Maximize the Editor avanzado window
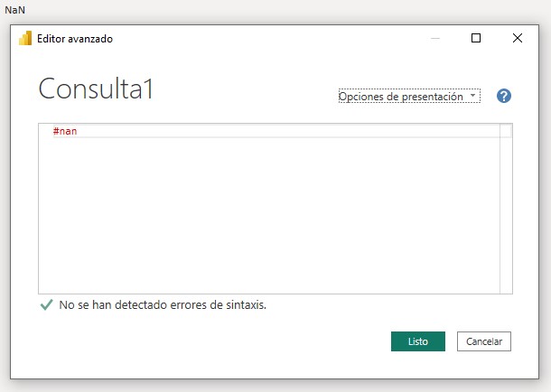The height and width of the screenshot is (392, 551). 476,38
